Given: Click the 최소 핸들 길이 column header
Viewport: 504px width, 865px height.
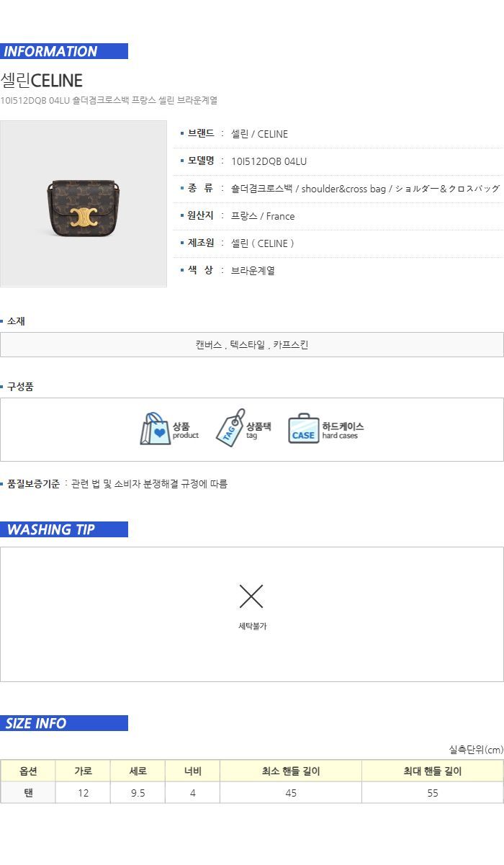Looking at the screenshot, I should [x=291, y=771].
